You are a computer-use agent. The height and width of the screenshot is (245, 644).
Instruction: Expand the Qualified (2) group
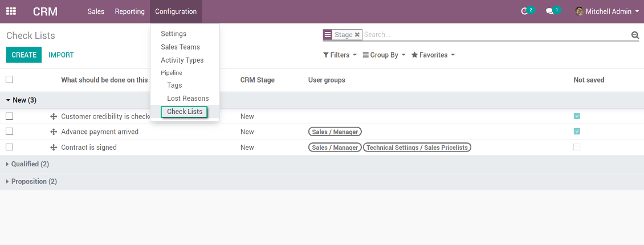(x=30, y=164)
